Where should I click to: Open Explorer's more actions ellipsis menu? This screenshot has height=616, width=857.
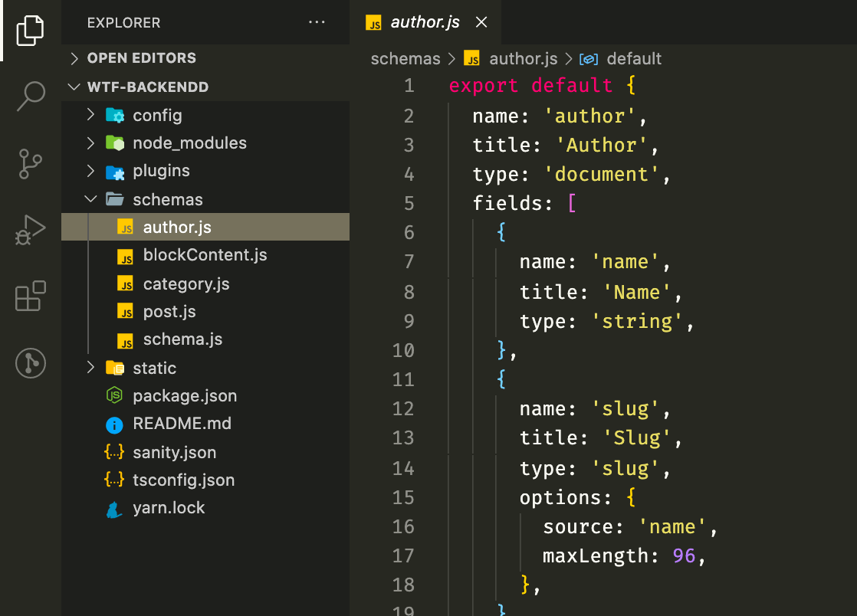point(317,23)
